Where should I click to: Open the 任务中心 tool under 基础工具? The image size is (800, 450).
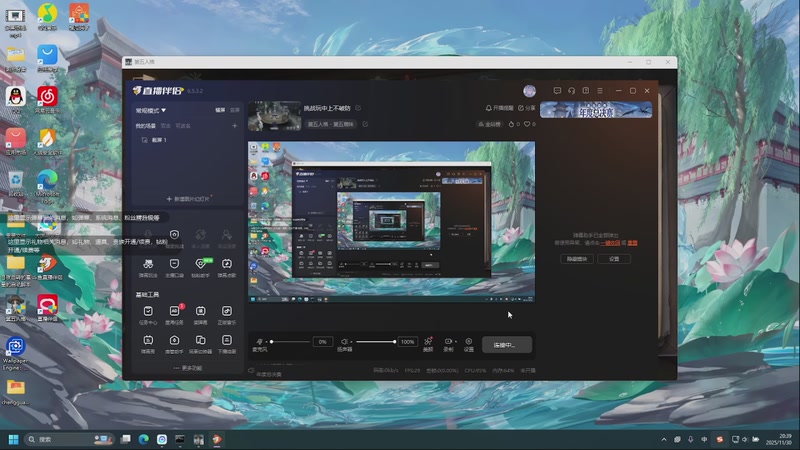[148, 314]
